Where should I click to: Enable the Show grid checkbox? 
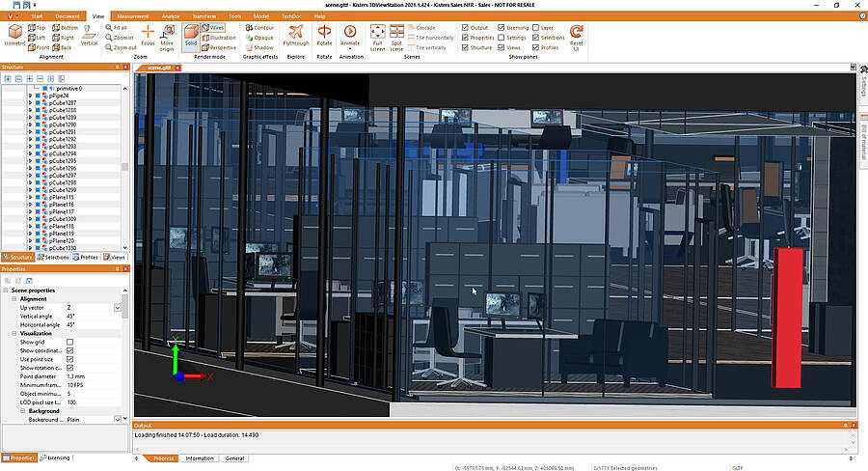tap(69, 343)
